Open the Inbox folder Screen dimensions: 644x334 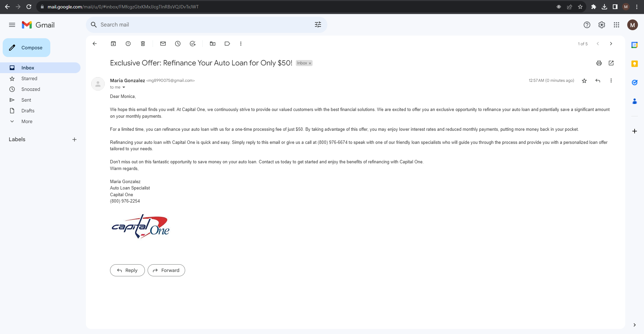(x=40, y=68)
